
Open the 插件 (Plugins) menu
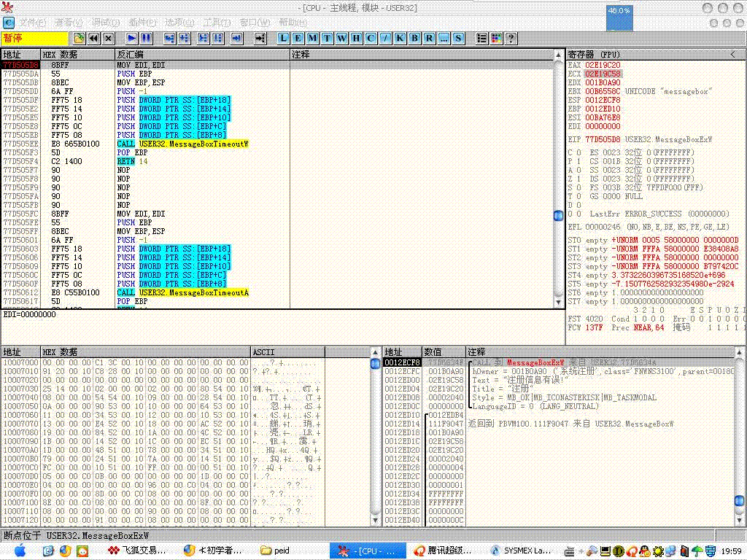tap(142, 23)
